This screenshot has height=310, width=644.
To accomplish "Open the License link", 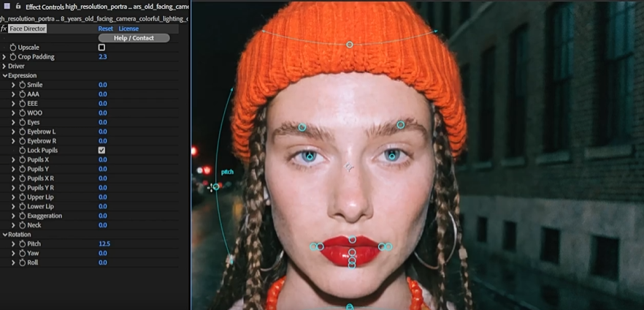I will tap(129, 29).
